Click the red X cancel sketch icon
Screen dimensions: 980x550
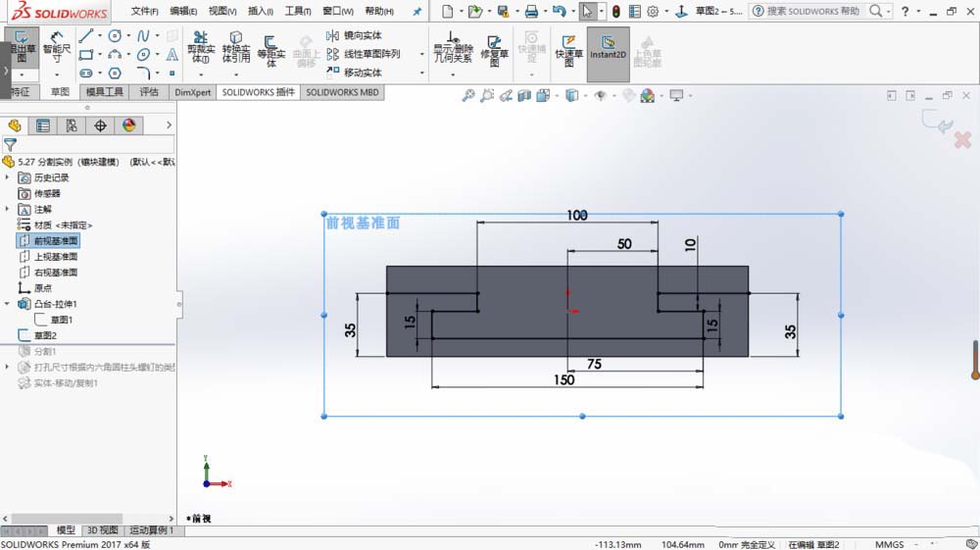[x=962, y=140]
